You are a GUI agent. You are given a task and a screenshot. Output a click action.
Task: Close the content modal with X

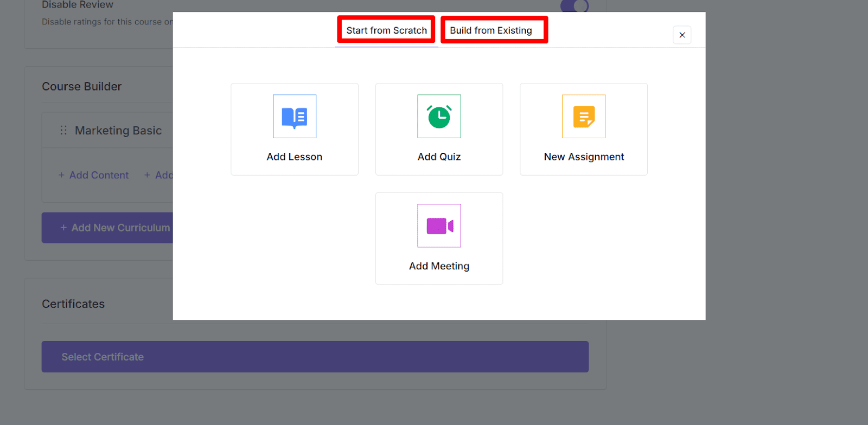(682, 35)
